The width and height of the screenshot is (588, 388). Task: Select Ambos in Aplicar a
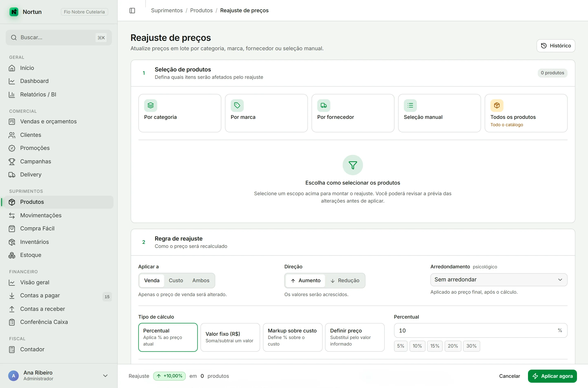[201, 280]
